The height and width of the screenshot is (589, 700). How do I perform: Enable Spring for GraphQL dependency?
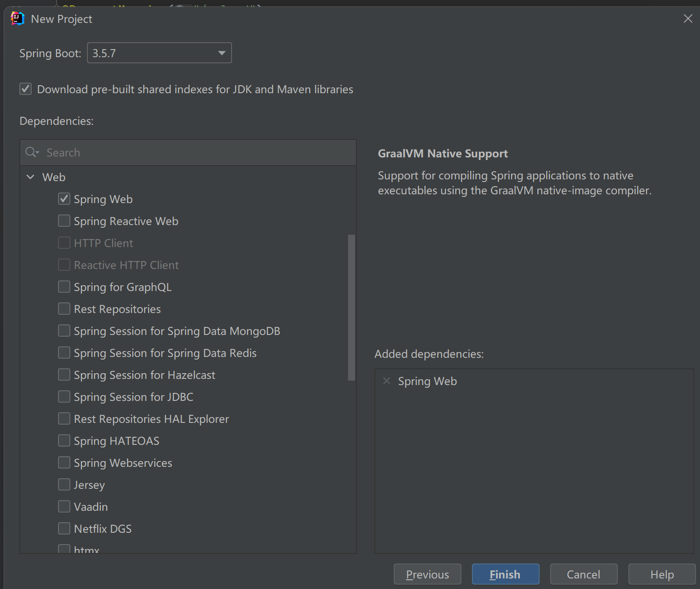64,287
